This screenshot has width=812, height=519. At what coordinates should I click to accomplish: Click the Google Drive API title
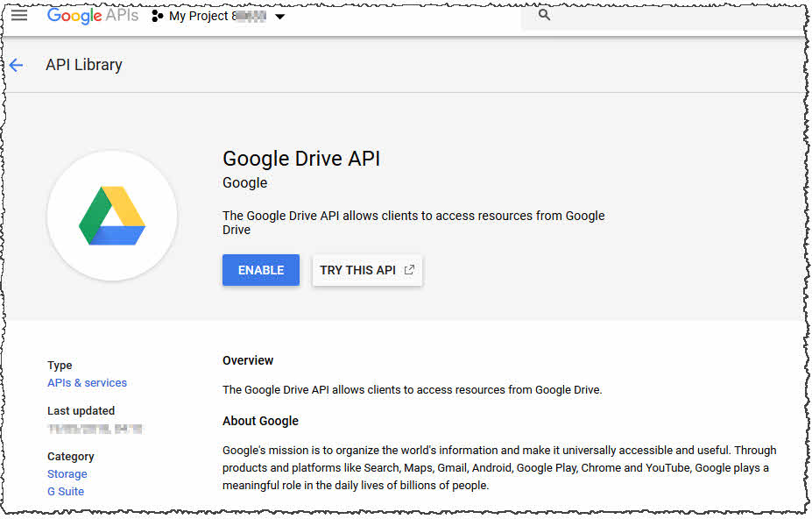pos(301,159)
